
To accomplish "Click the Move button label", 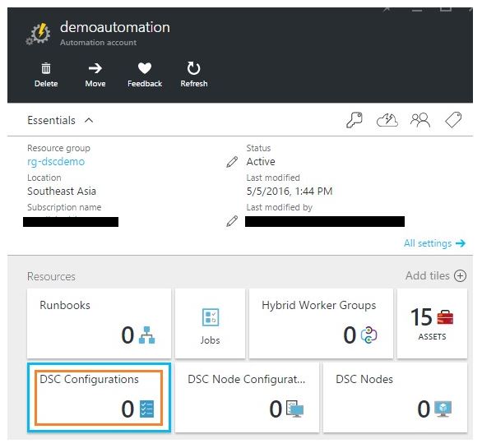I will (95, 84).
